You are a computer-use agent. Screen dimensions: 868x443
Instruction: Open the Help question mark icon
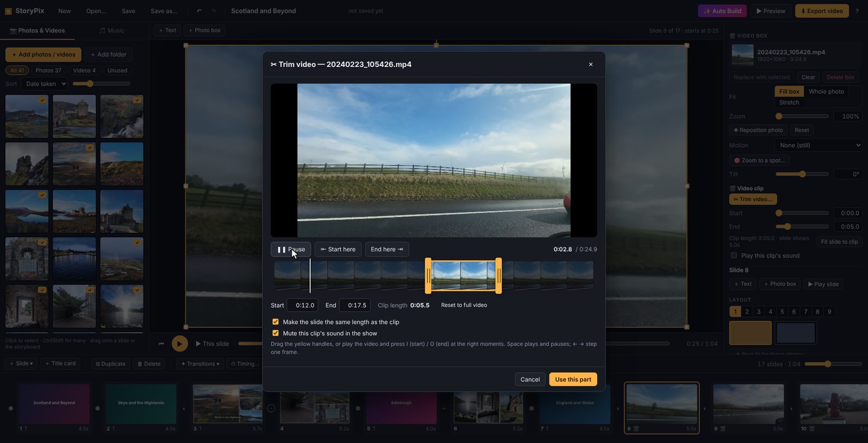(x=857, y=11)
